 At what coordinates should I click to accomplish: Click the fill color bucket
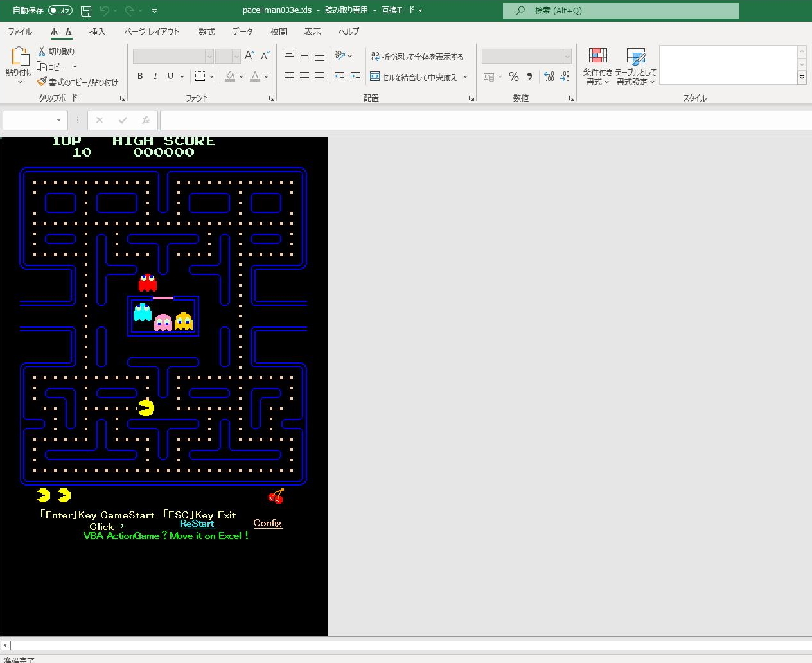point(230,76)
